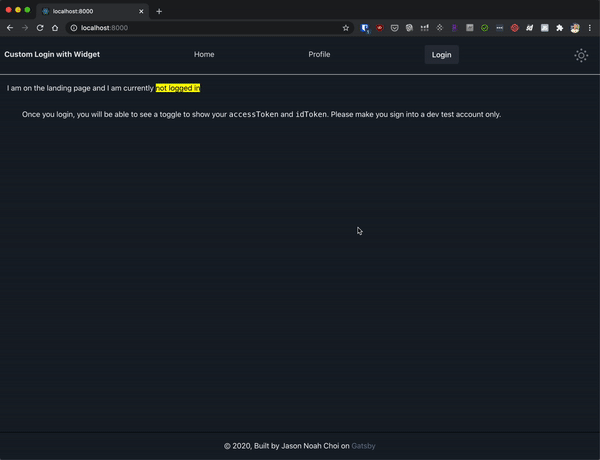600x460 pixels.
Task: Click the 'idToken' code text
Action: (311, 114)
